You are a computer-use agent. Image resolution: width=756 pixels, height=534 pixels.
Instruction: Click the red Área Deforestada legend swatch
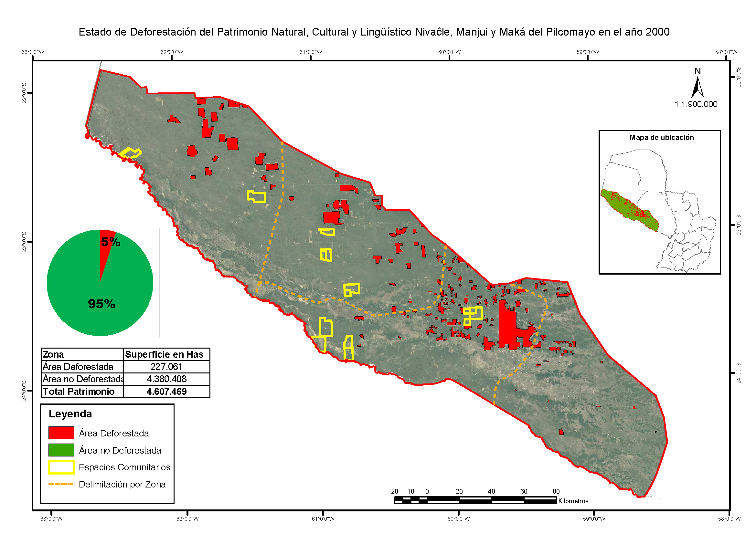(x=61, y=433)
